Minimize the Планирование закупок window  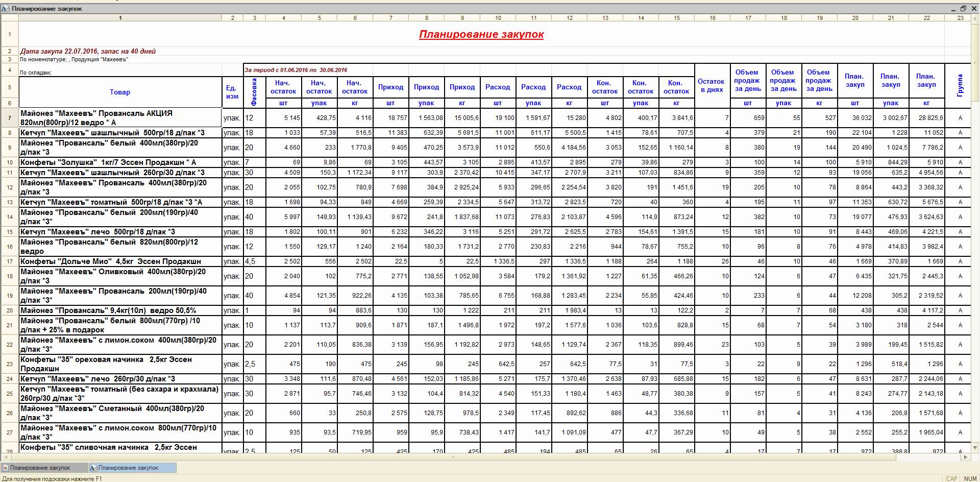tap(953, 9)
